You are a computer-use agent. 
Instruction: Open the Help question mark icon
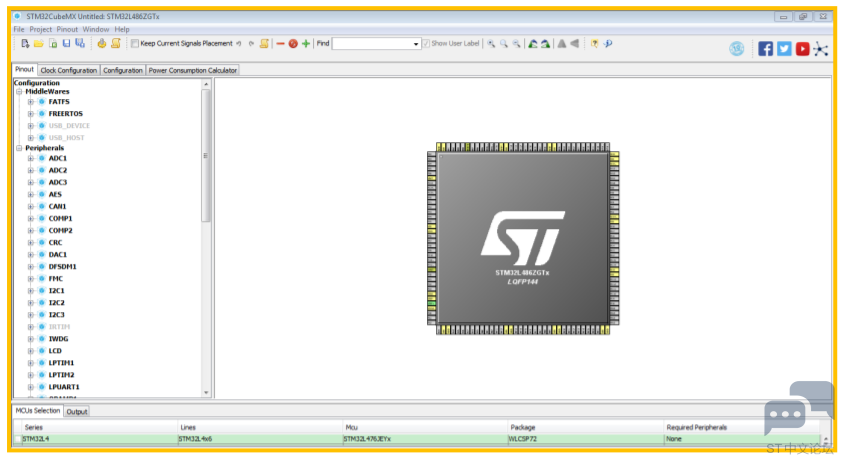click(x=594, y=44)
